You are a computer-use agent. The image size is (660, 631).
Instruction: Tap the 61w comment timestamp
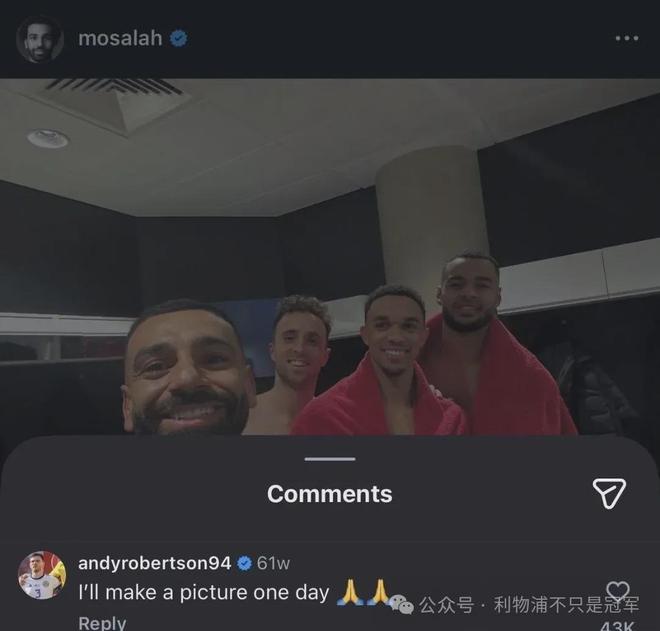[x=273, y=563]
